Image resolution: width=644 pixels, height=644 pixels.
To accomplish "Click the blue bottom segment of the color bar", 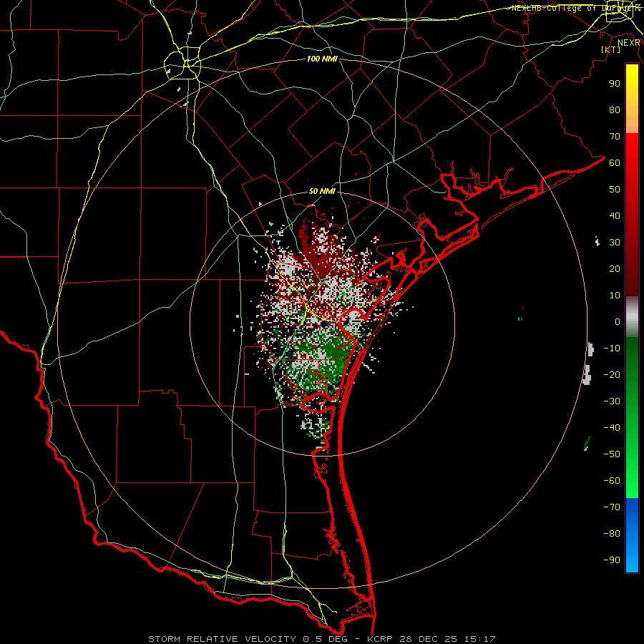I will [x=632, y=535].
